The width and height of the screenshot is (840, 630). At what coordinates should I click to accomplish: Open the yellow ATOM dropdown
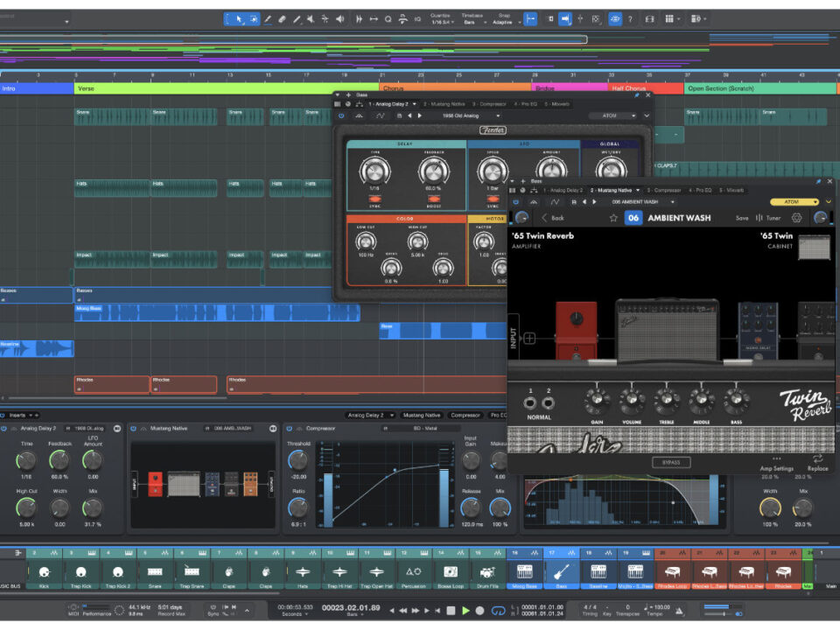point(794,201)
